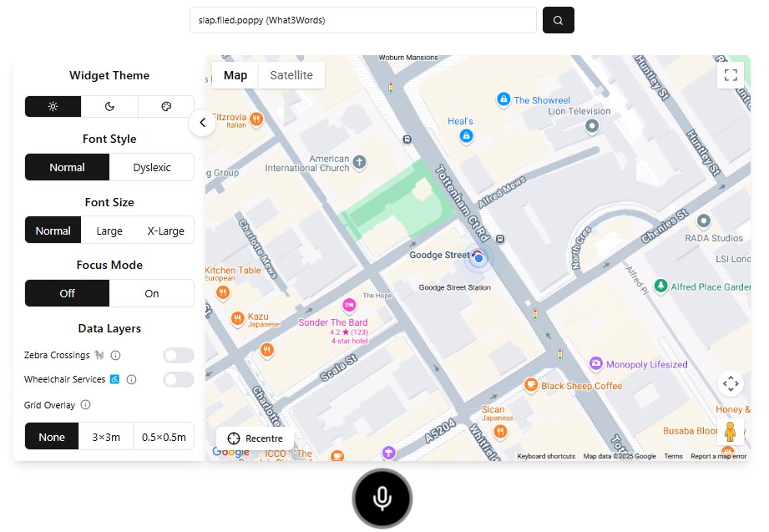Viewport: 769px width, 532px height.
Task: Toggle Wheelchair Services data layer
Action: click(x=178, y=380)
